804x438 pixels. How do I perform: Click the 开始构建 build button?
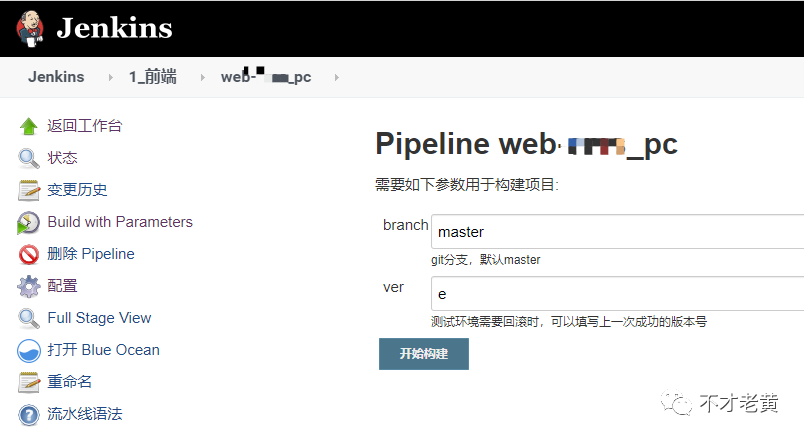pos(424,354)
